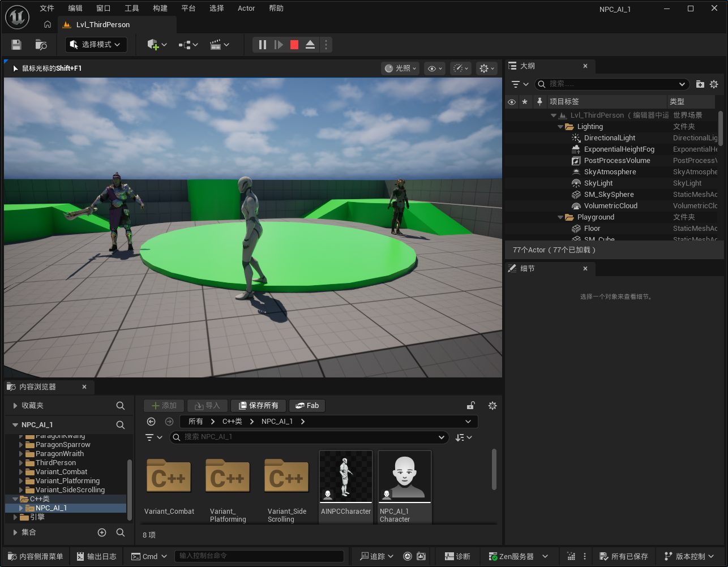
Task: Click the home icon tab
Action: pyautogui.click(x=48, y=24)
